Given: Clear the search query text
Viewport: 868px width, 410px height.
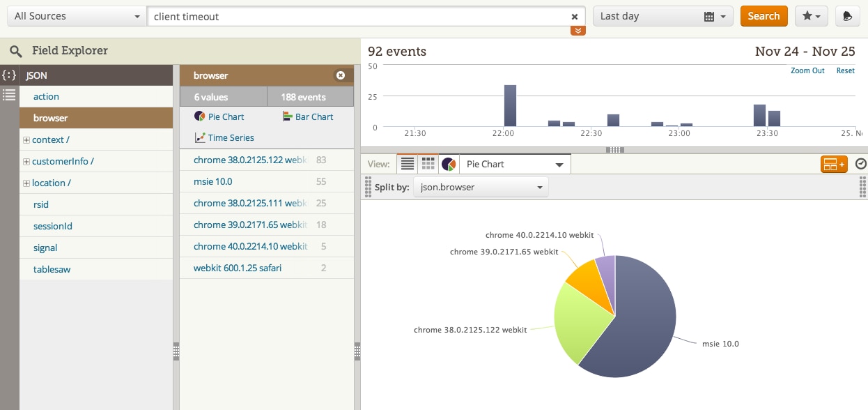Looking at the screenshot, I should coord(575,17).
